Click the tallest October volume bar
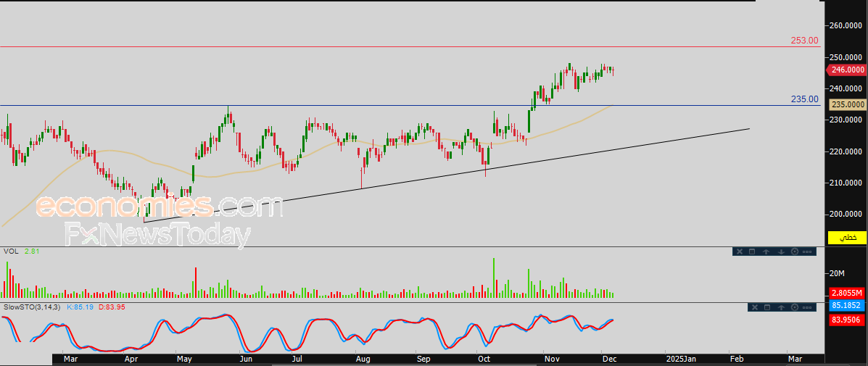The height and width of the screenshot is (366, 868). 493,278
